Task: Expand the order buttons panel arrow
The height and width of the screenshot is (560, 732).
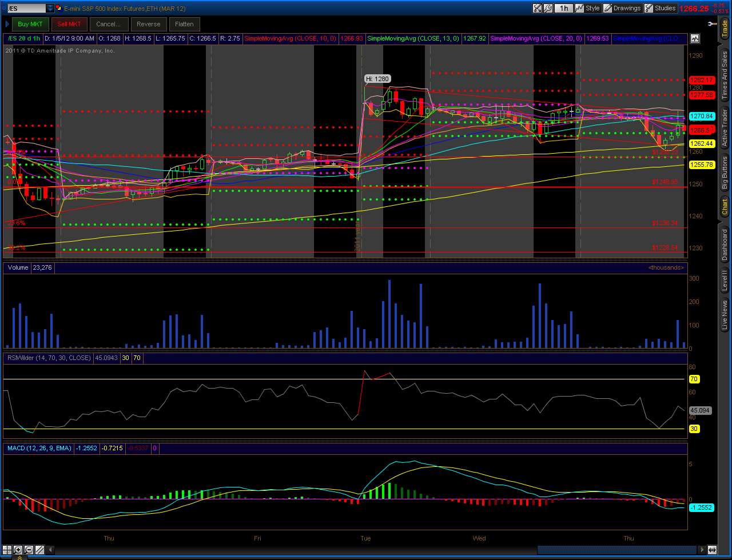Action: [7, 24]
